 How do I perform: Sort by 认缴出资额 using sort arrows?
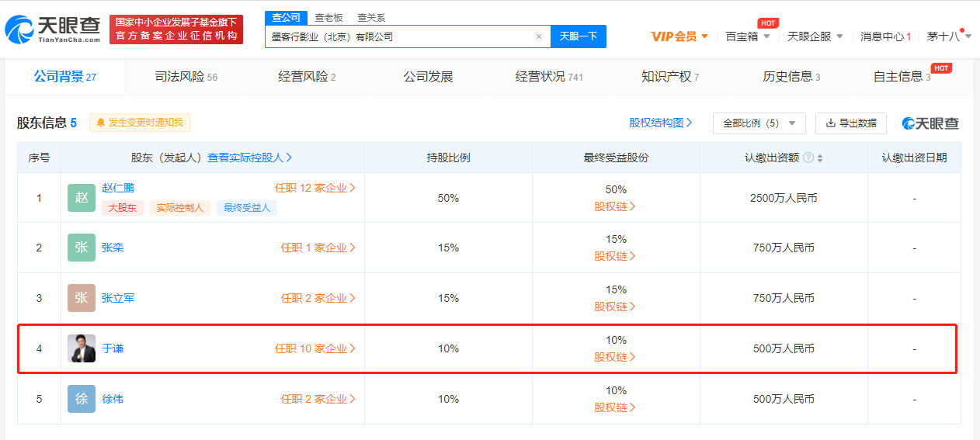[820, 158]
